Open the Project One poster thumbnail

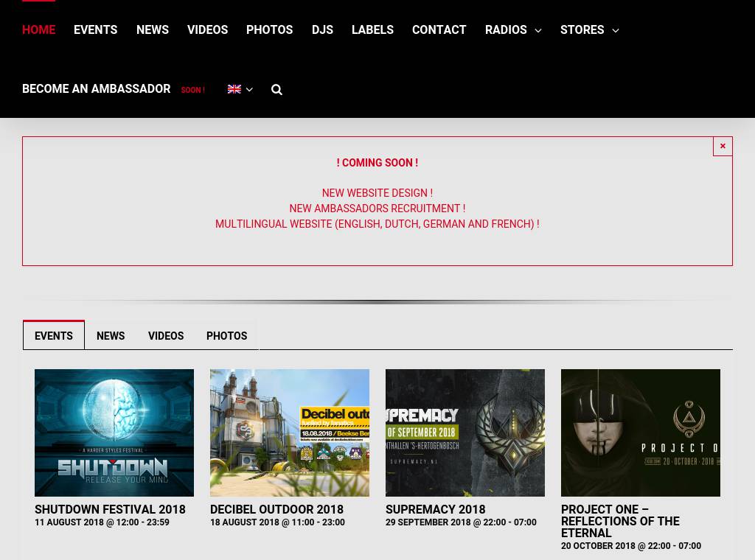point(641,433)
